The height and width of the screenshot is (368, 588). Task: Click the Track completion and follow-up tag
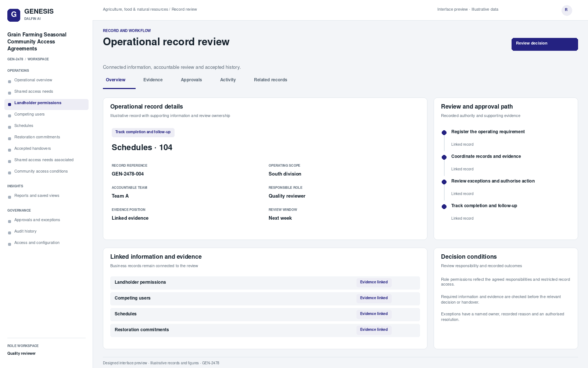143,132
